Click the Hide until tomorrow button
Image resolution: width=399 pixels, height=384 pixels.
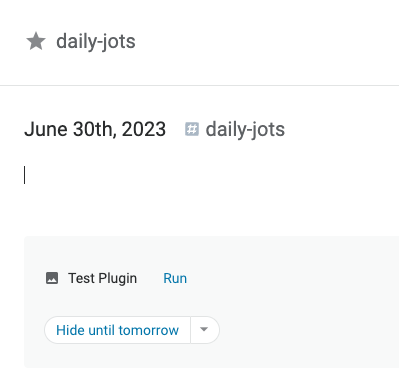click(x=117, y=330)
